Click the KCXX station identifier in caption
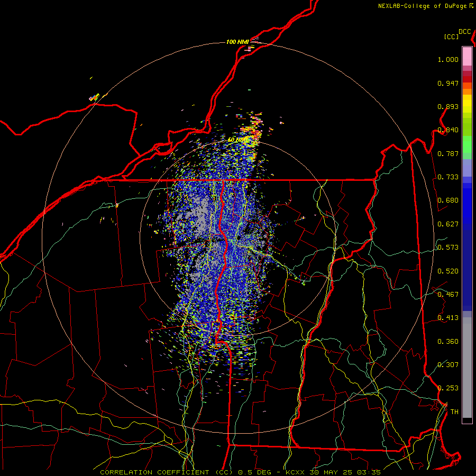Image resolution: width=476 pixels, height=476 pixels. point(296,472)
